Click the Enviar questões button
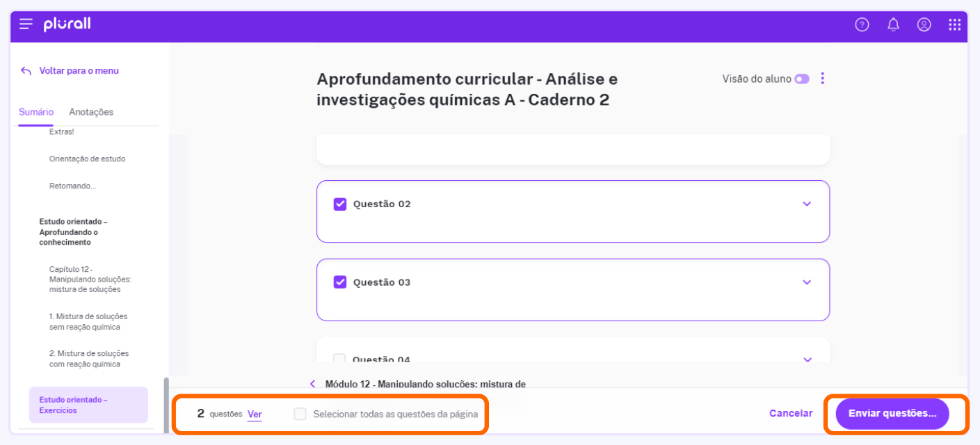 [892, 414]
